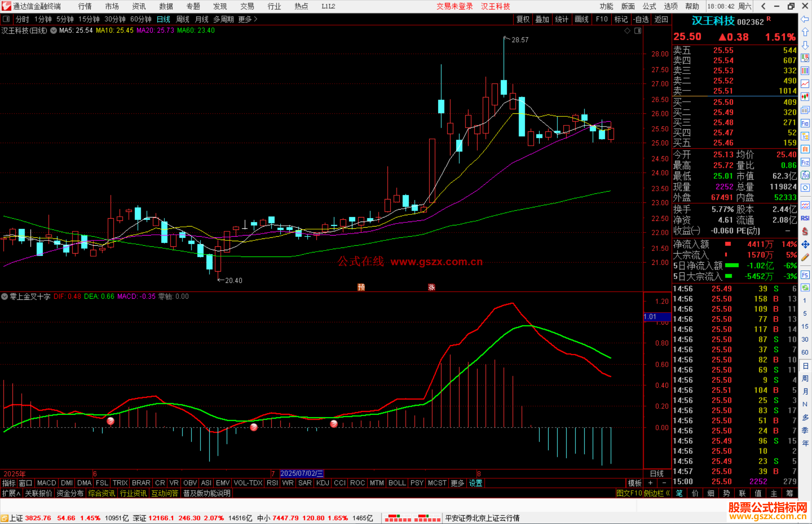Open the 资讯 menu
This screenshot has width=812, height=524.
tap(139, 6)
